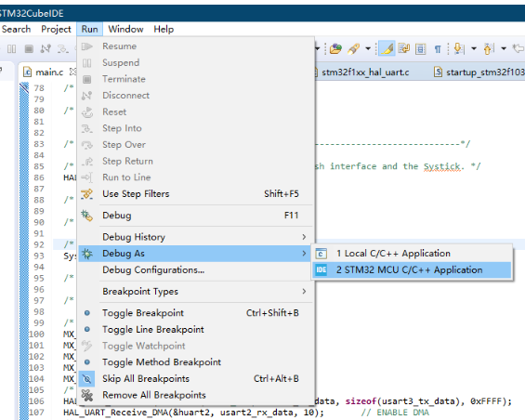Select Run to Line menu entry
This screenshot has width=525, height=420.
coord(195,177)
